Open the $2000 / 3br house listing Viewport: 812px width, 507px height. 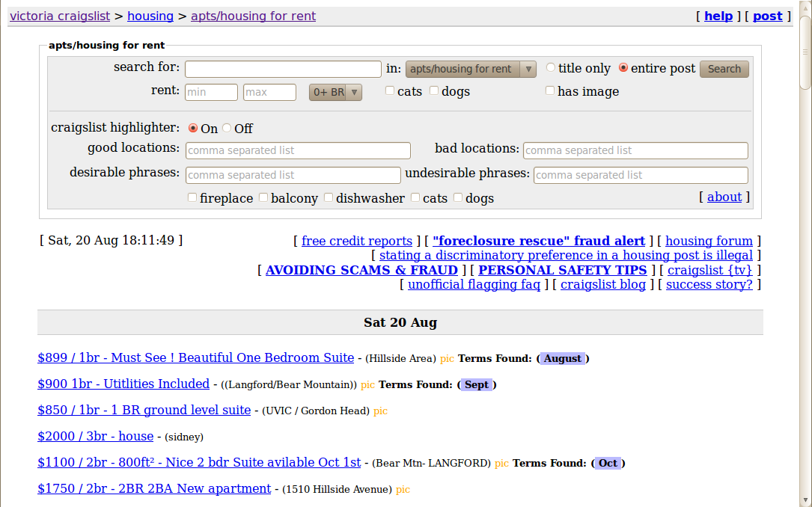[x=95, y=437]
